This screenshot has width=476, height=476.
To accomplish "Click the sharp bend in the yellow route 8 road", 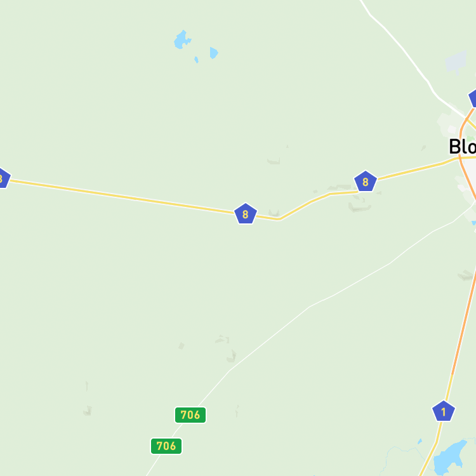I will (x=279, y=219).
